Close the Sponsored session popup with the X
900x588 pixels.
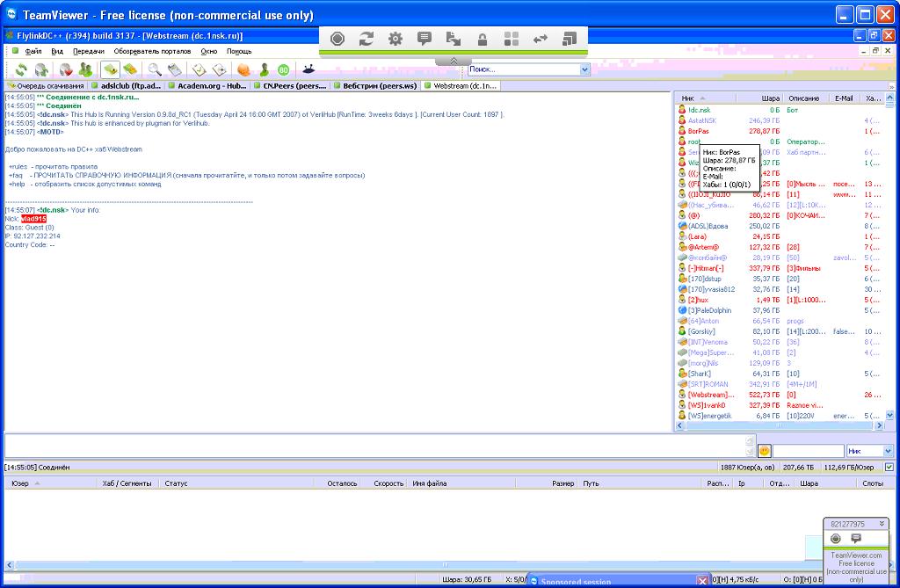[702, 581]
